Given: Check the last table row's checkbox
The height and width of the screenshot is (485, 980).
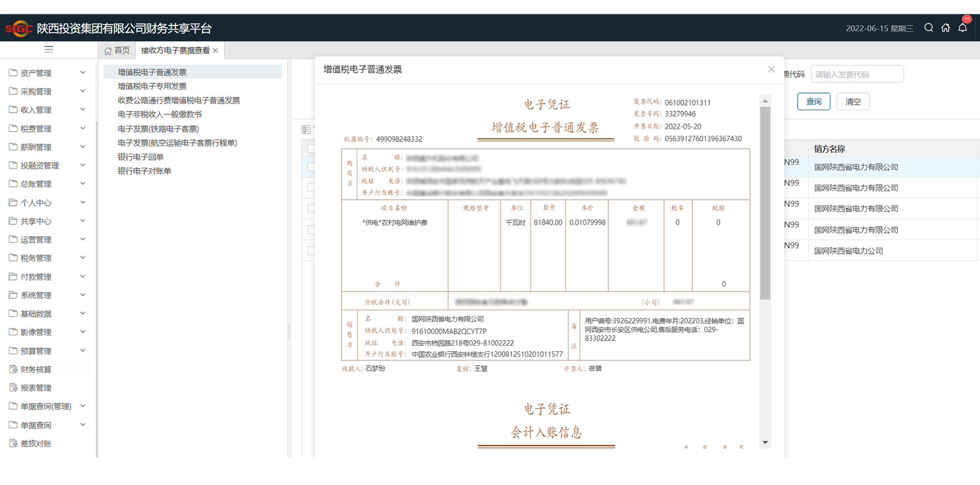Looking at the screenshot, I should 311,251.
